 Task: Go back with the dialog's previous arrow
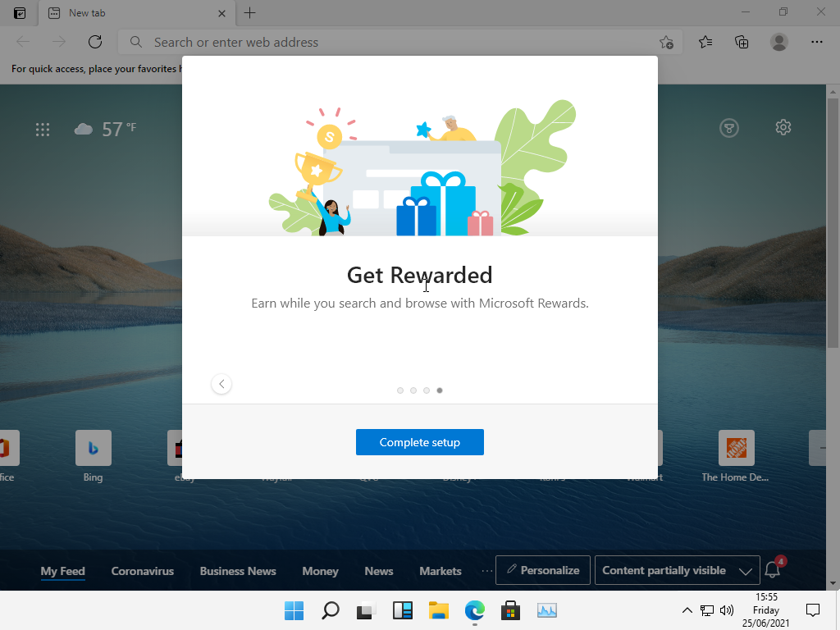(221, 384)
